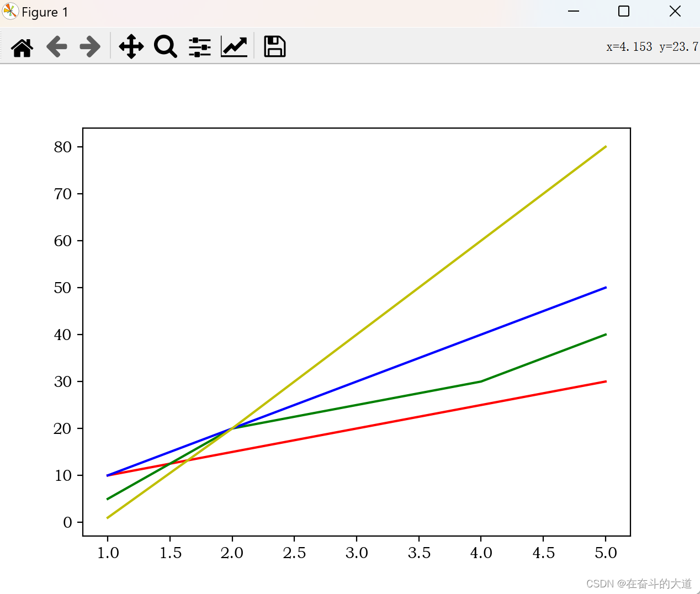
Task: Click the y-axis label 80
Action: 63,147
